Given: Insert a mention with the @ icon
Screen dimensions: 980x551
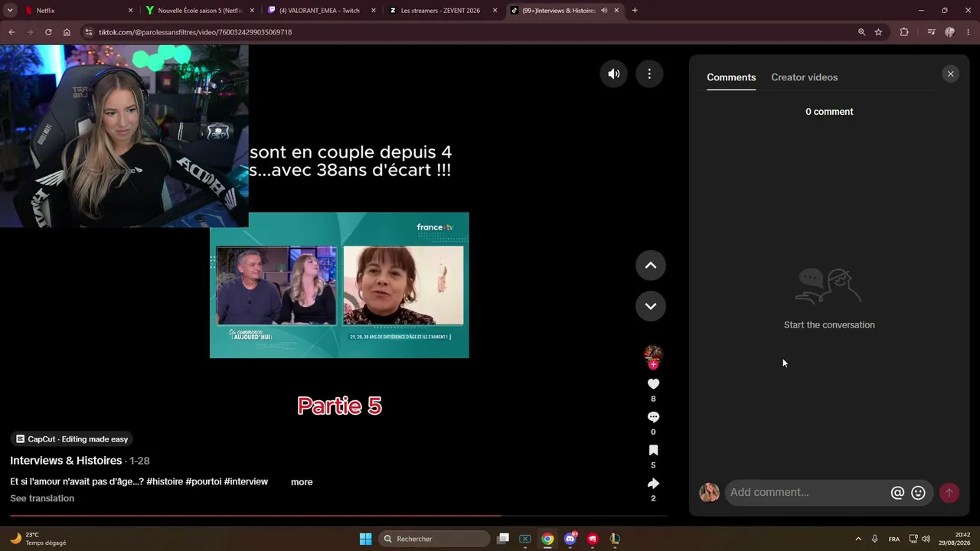Looking at the screenshot, I should point(897,493).
